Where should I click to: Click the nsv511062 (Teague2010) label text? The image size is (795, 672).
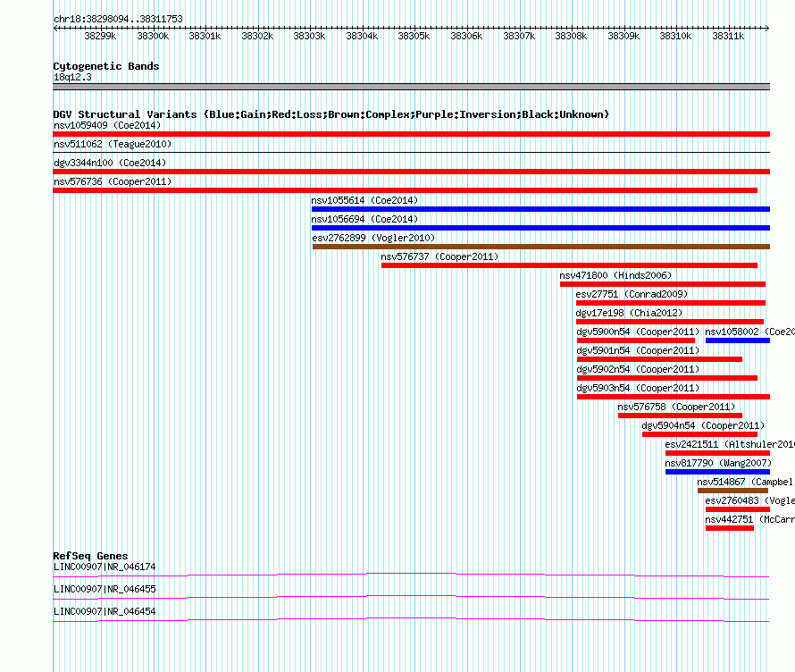(113, 144)
